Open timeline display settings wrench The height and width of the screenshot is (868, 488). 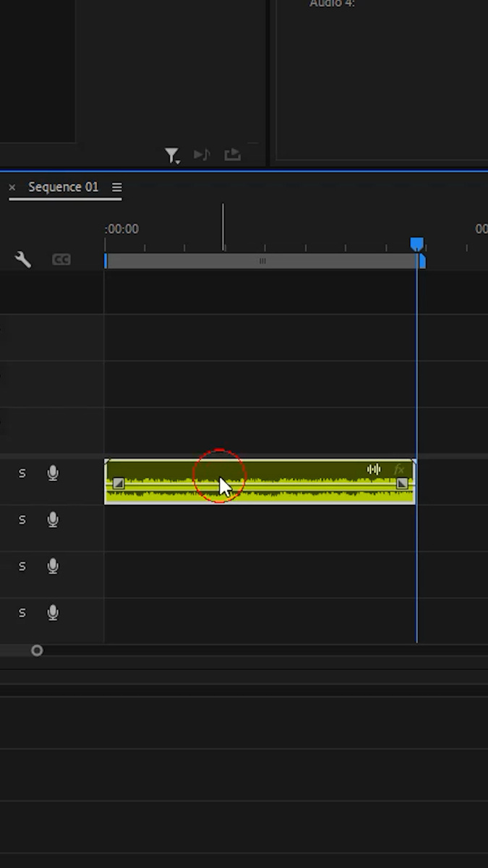[x=22, y=259]
